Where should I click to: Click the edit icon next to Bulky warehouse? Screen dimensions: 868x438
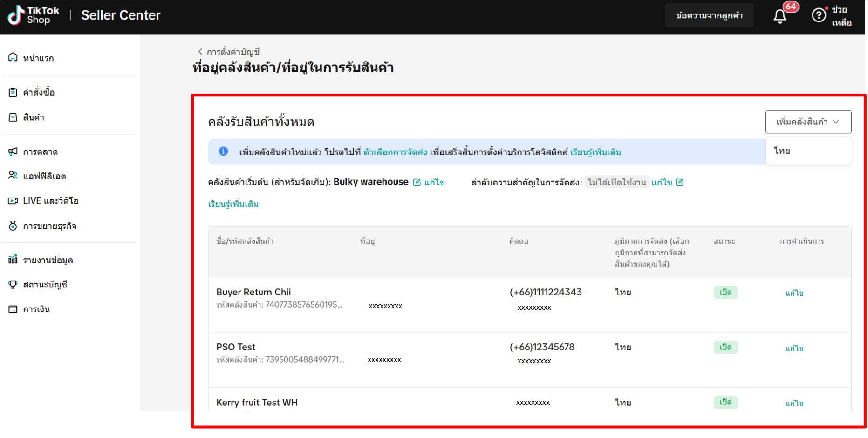[417, 182]
